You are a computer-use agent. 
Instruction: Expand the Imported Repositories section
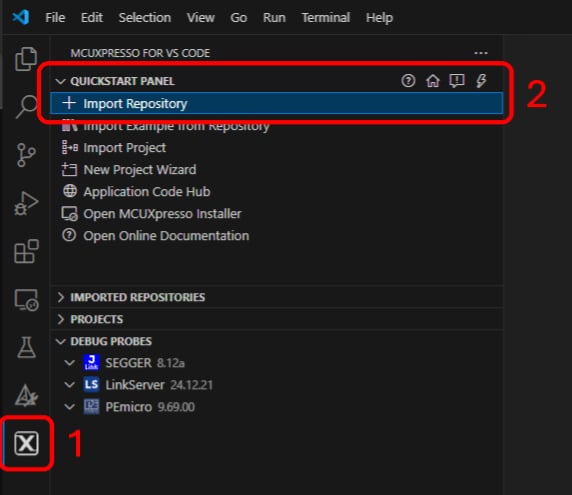(x=61, y=297)
